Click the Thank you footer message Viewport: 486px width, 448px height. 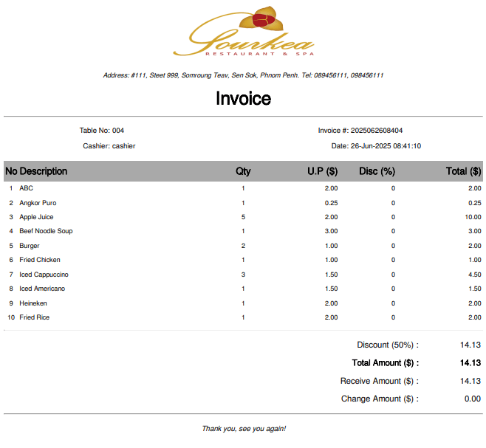243,429
